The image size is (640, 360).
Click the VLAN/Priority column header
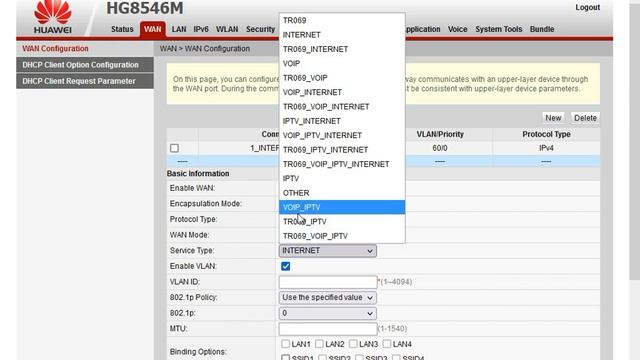(x=440, y=134)
